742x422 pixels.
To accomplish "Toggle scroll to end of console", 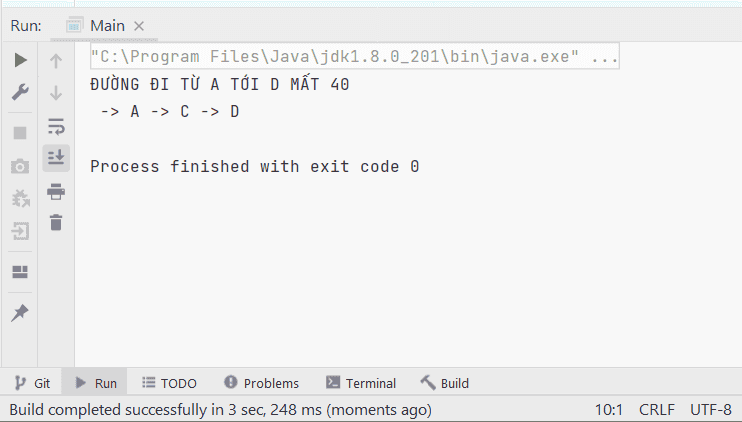I will [x=56, y=157].
